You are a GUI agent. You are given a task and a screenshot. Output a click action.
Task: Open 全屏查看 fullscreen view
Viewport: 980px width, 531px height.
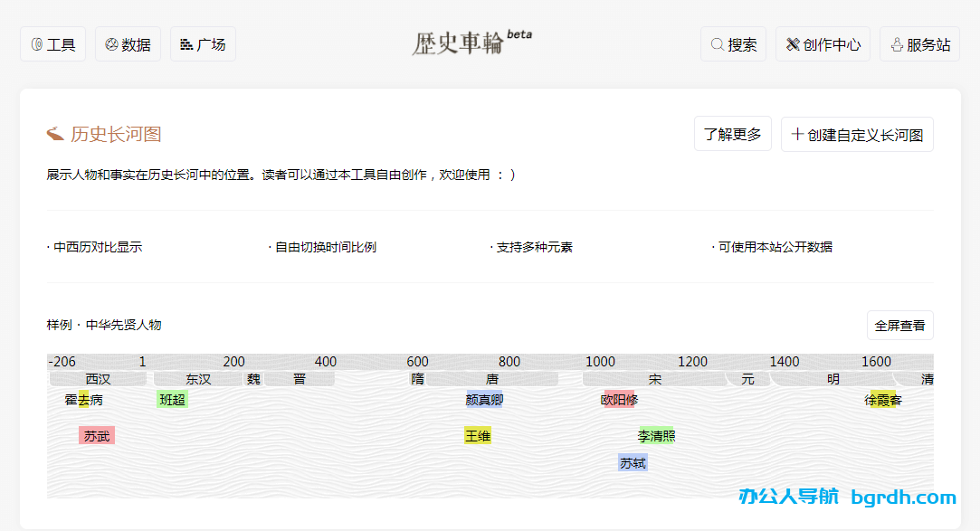click(899, 326)
